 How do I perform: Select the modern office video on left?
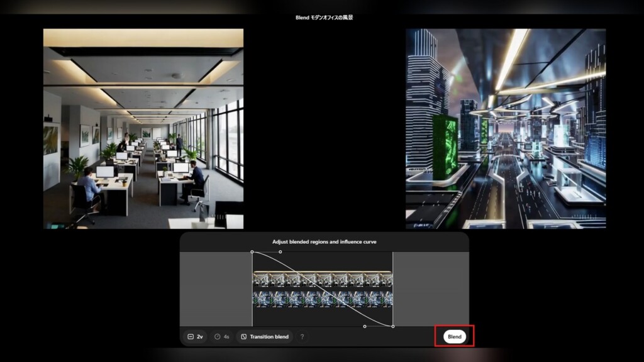[x=143, y=128]
